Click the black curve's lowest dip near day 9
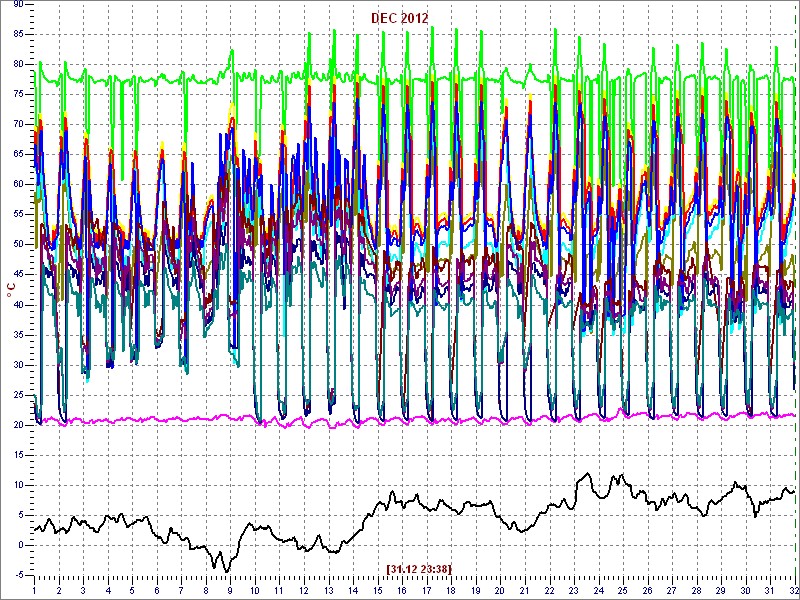 pos(227,570)
